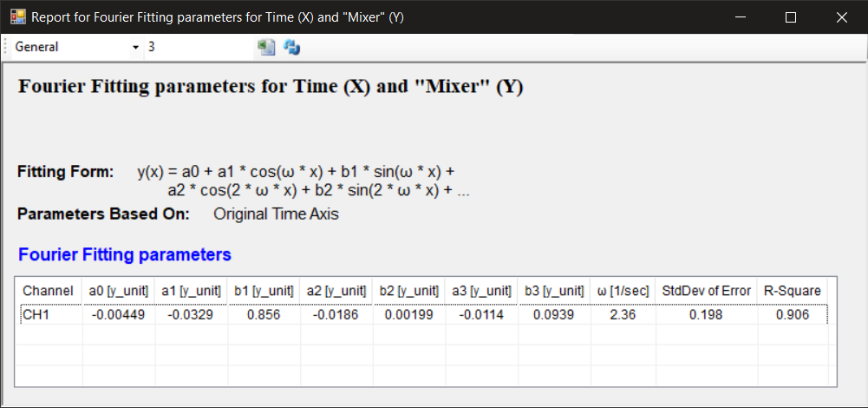The image size is (868, 408).
Task: Click the refresh report icon
Action: 292,47
